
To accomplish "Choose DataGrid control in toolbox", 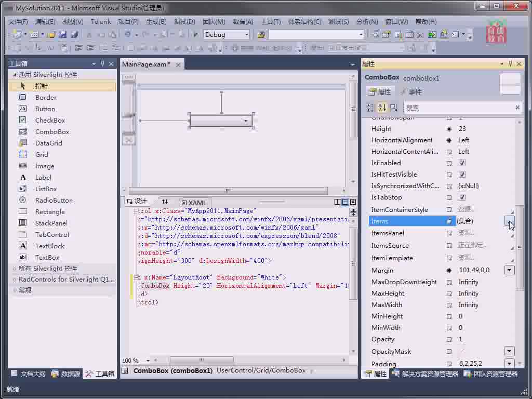I will click(x=62, y=143).
